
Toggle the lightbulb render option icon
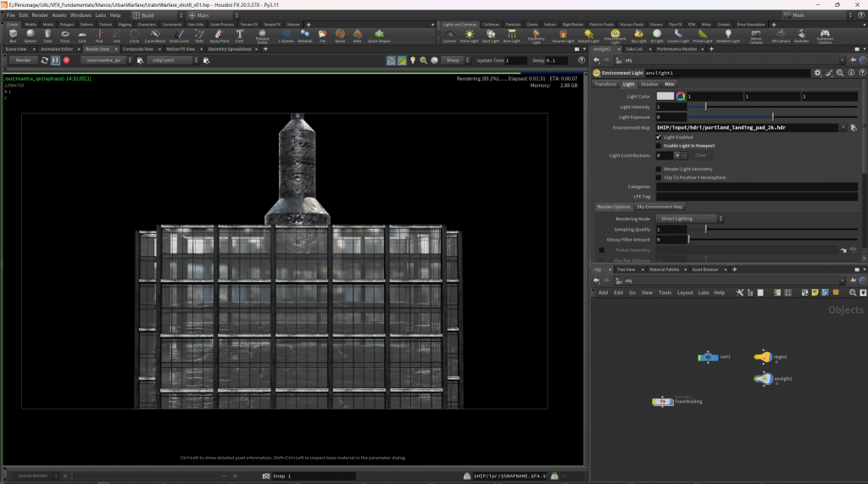pyautogui.click(x=413, y=60)
